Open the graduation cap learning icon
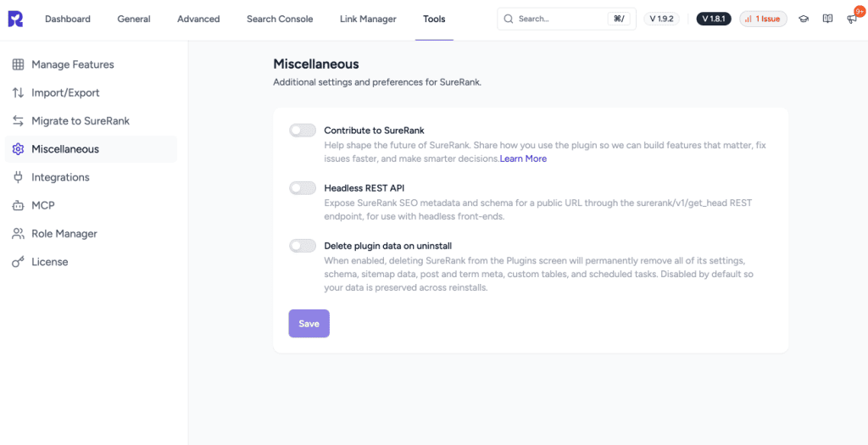This screenshot has width=868, height=445. (x=804, y=19)
